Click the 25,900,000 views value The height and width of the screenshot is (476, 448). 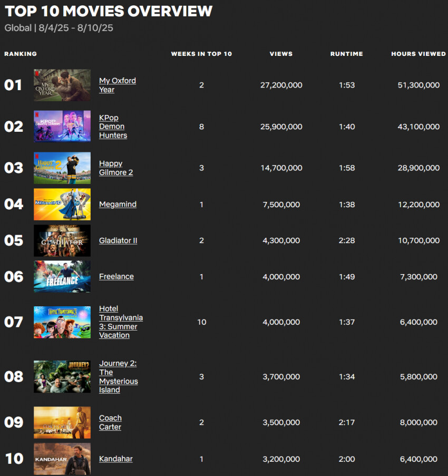(281, 127)
